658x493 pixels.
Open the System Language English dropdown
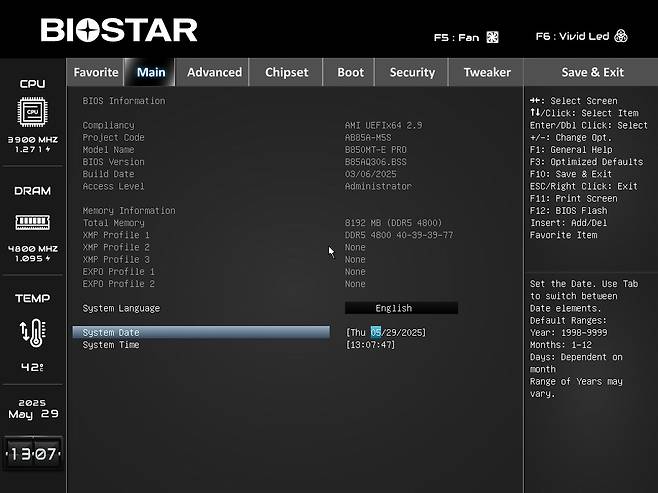(401, 308)
